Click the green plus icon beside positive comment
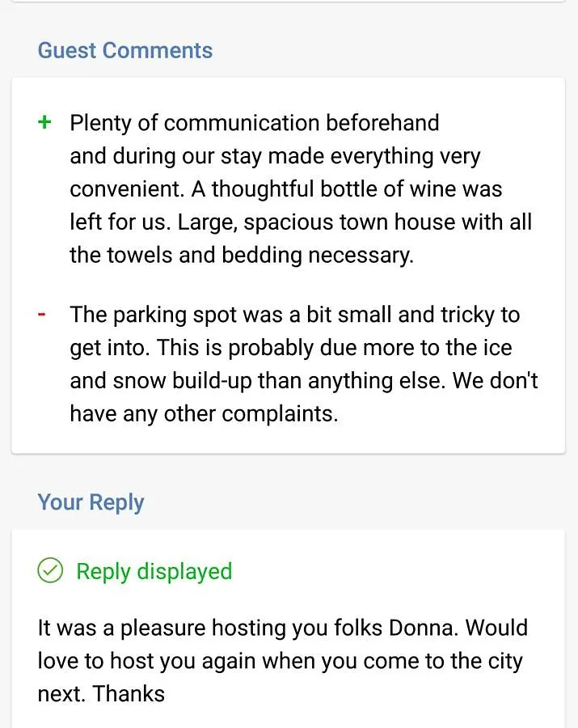578x728 pixels. coord(44,123)
